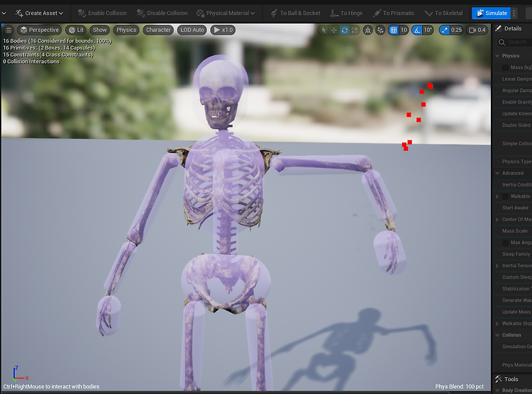
Task: Click the Enable Gravity property label
Action: pos(517,102)
